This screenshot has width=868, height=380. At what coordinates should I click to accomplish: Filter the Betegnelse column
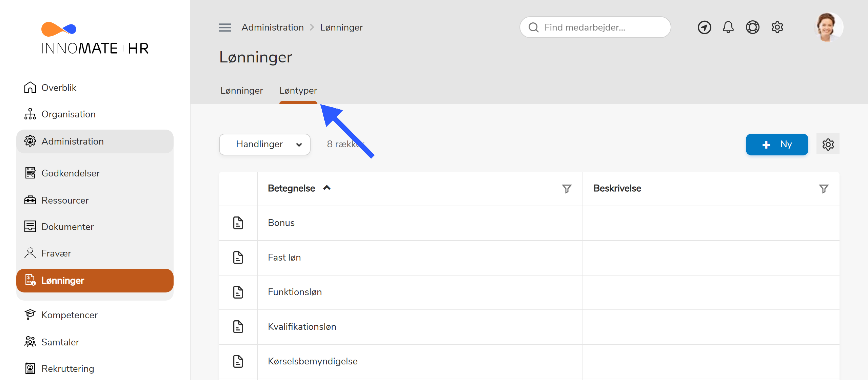(x=567, y=189)
